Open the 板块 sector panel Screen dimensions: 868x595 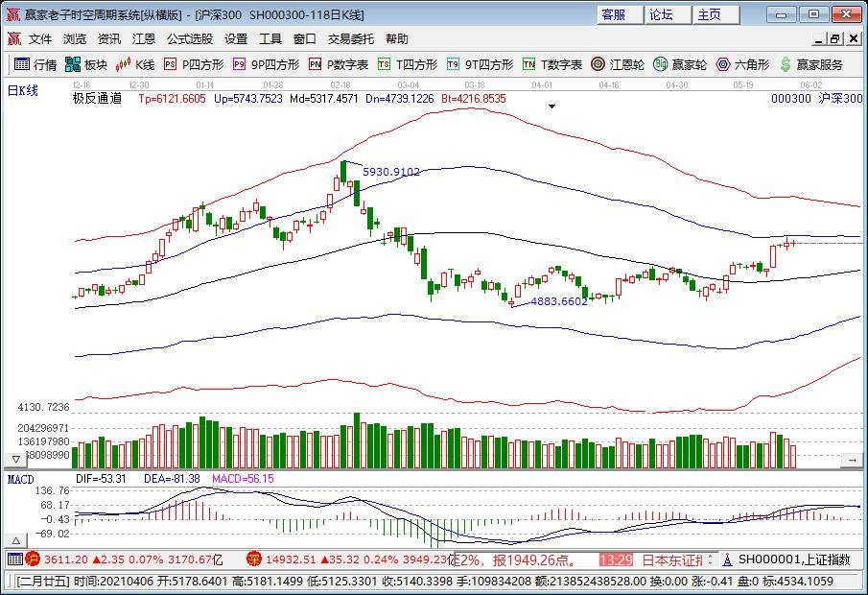(85, 65)
